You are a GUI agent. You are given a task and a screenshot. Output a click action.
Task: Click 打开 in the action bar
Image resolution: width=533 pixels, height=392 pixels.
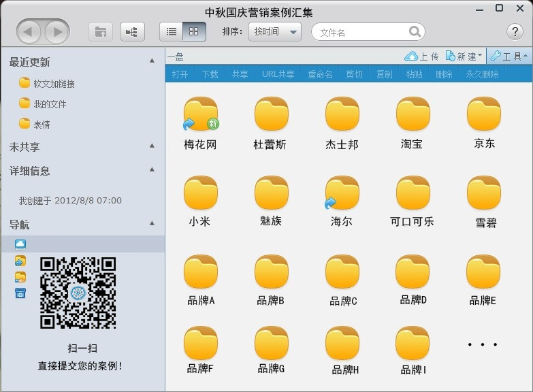[x=180, y=73]
